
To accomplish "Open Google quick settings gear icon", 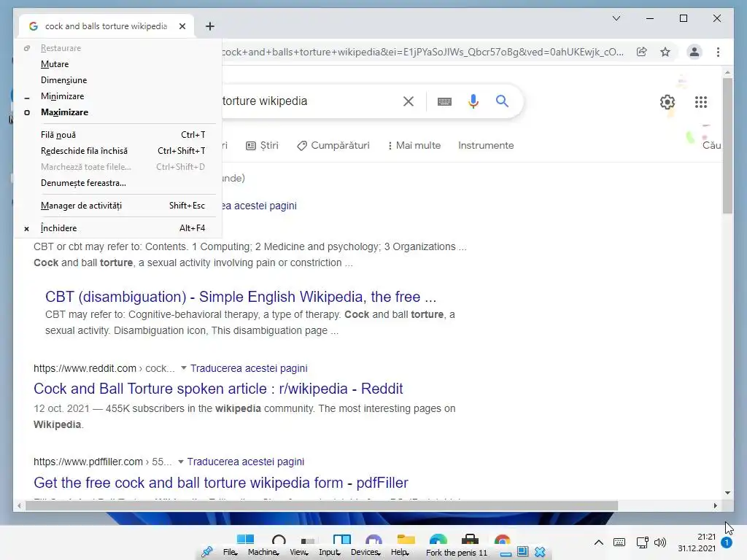I will 667,101.
